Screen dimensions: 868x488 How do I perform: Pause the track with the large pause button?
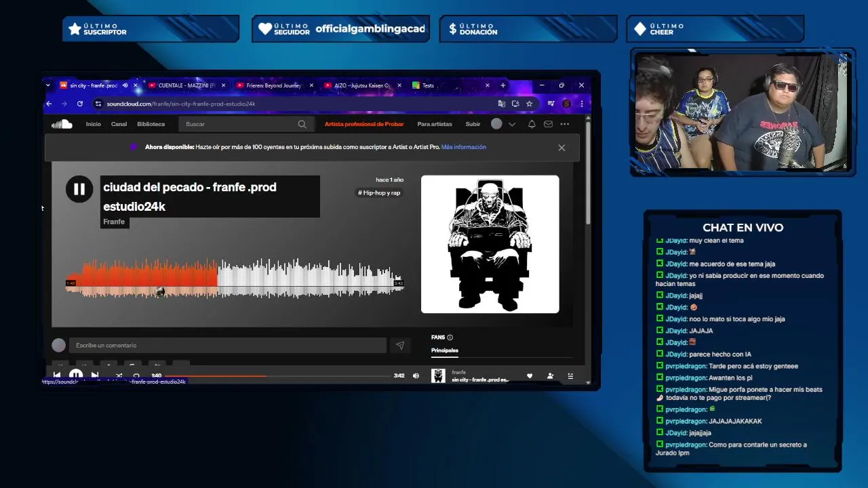pos(79,190)
